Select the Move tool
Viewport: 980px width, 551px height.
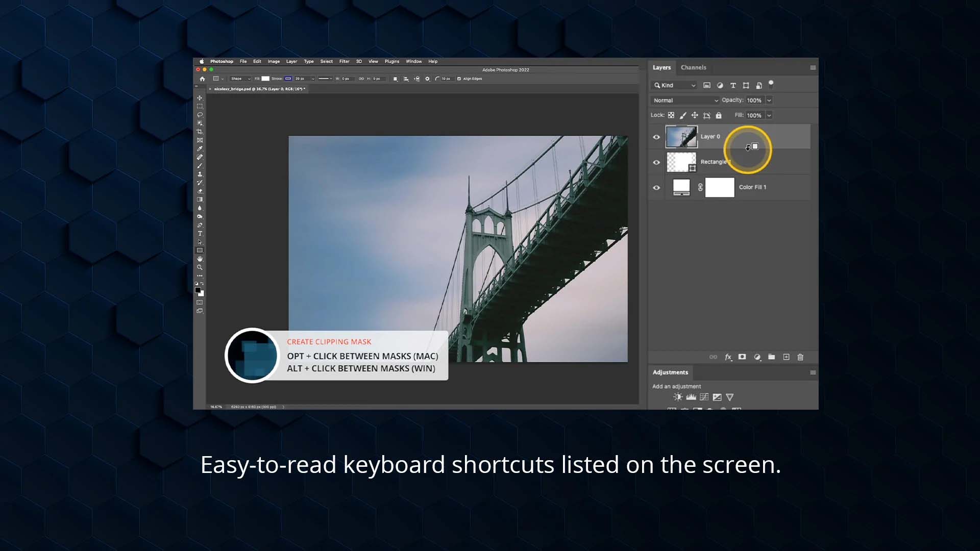click(x=200, y=98)
